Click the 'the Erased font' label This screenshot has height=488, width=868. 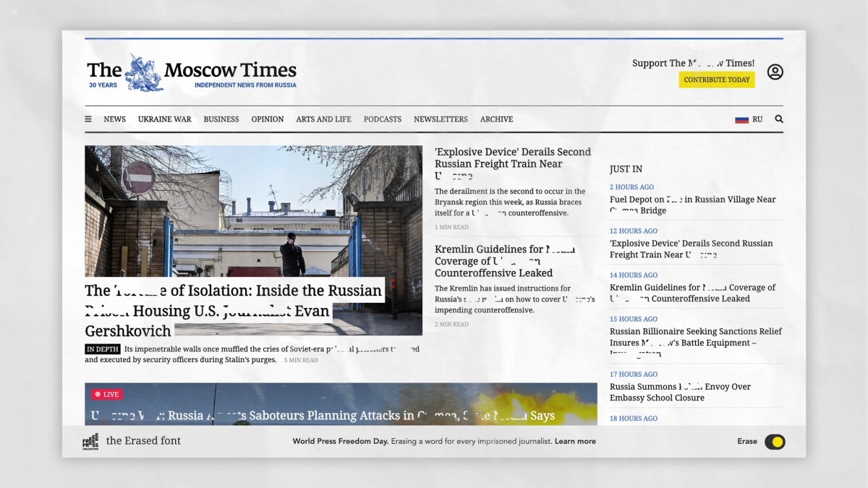[143, 441]
